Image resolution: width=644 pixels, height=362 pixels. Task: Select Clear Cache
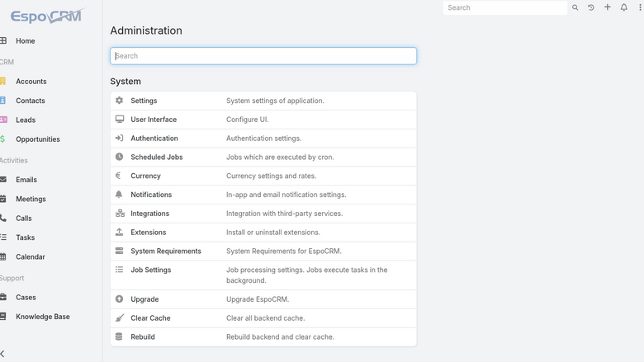point(150,318)
